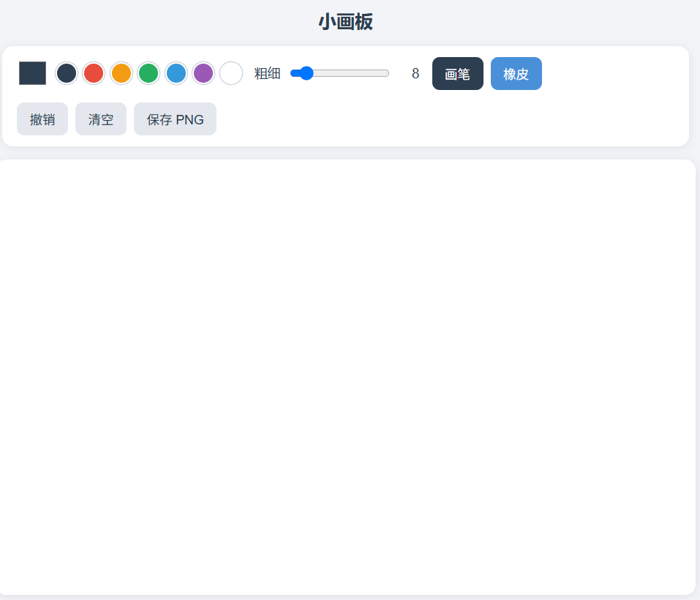Click the 粗细 label text
The image size is (700, 600).
point(268,74)
